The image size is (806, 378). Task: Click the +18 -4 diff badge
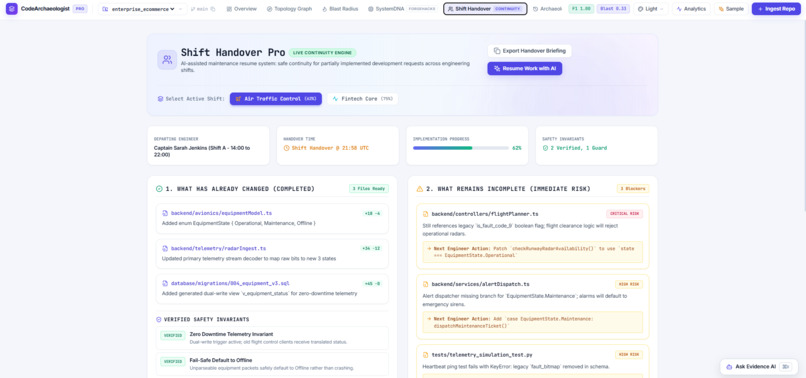373,213
